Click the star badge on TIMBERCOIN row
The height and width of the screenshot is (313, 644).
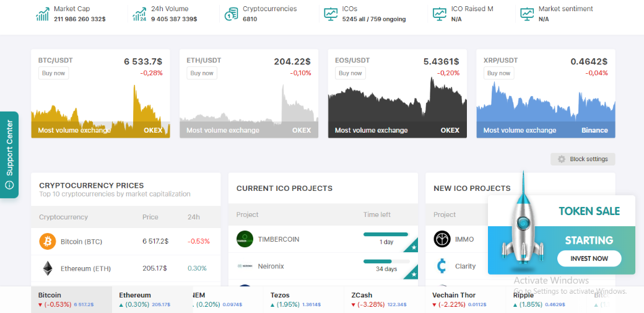point(414,247)
